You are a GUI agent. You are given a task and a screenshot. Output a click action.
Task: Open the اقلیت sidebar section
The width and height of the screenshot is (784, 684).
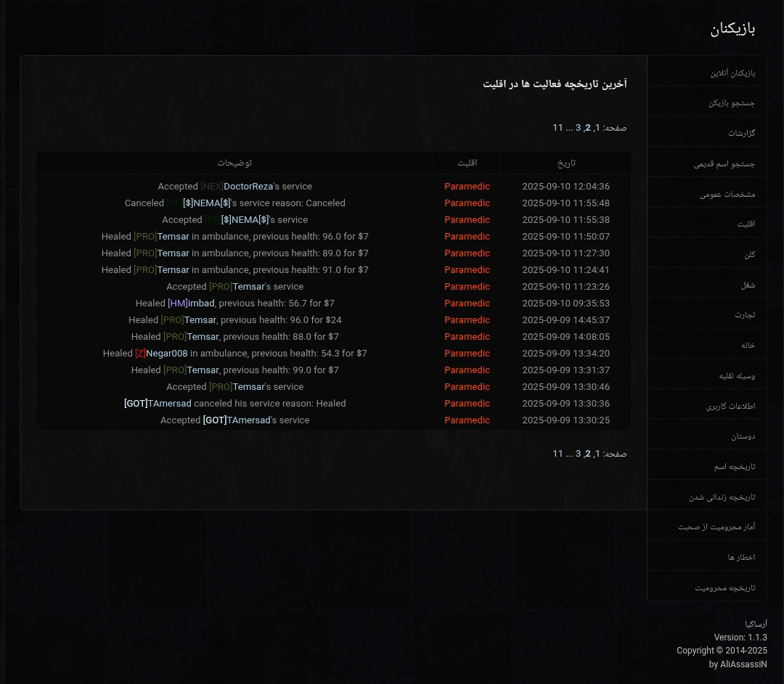tap(706, 222)
